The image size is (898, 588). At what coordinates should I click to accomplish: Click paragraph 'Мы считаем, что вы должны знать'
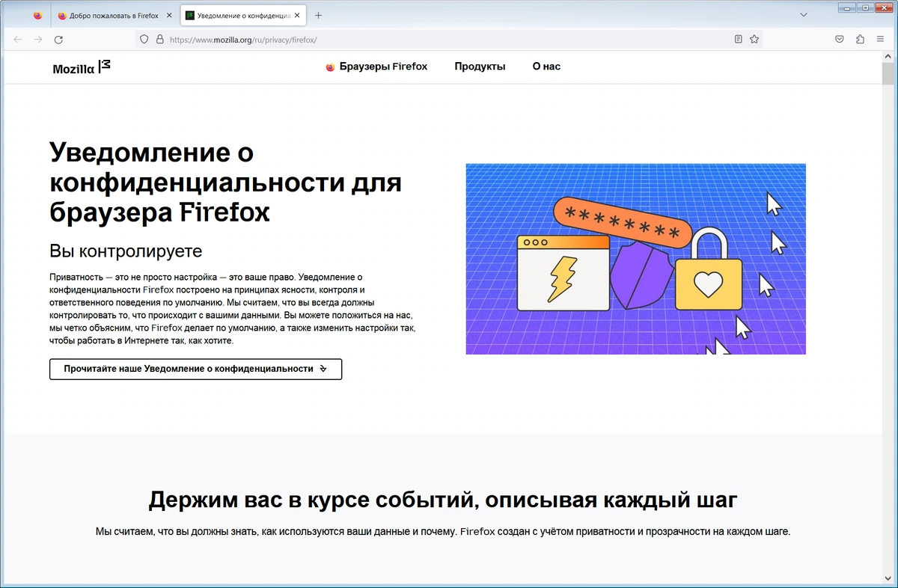[443, 532]
